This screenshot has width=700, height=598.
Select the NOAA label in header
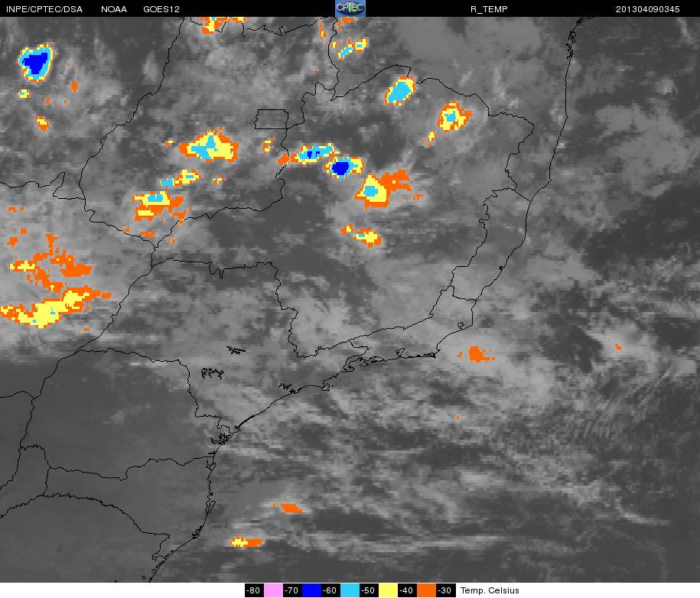click(x=114, y=9)
